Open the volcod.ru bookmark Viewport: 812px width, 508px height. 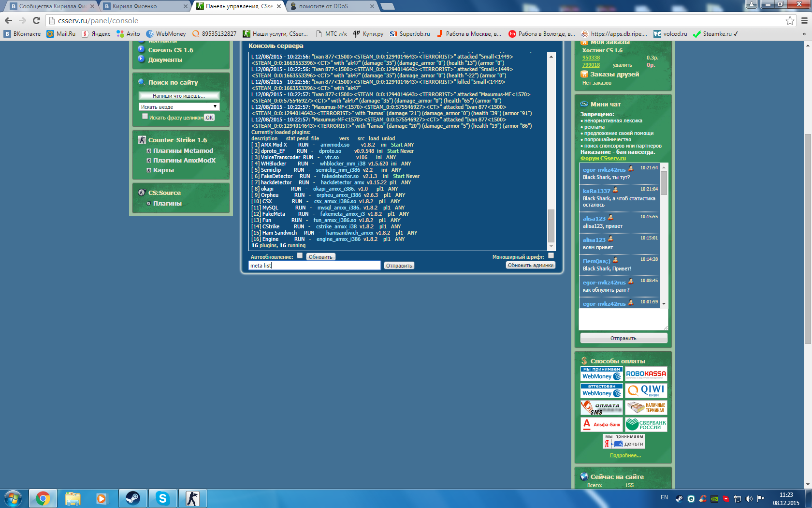(670, 34)
